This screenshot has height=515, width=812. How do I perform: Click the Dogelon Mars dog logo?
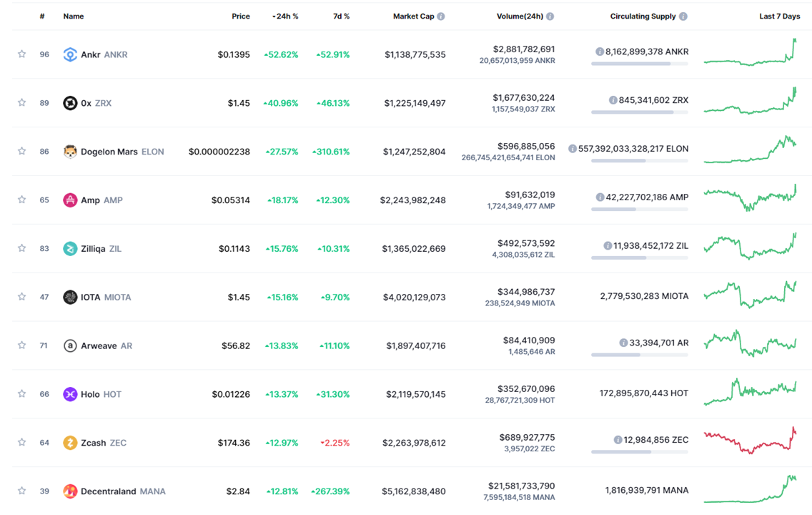(x=70, y=152)
